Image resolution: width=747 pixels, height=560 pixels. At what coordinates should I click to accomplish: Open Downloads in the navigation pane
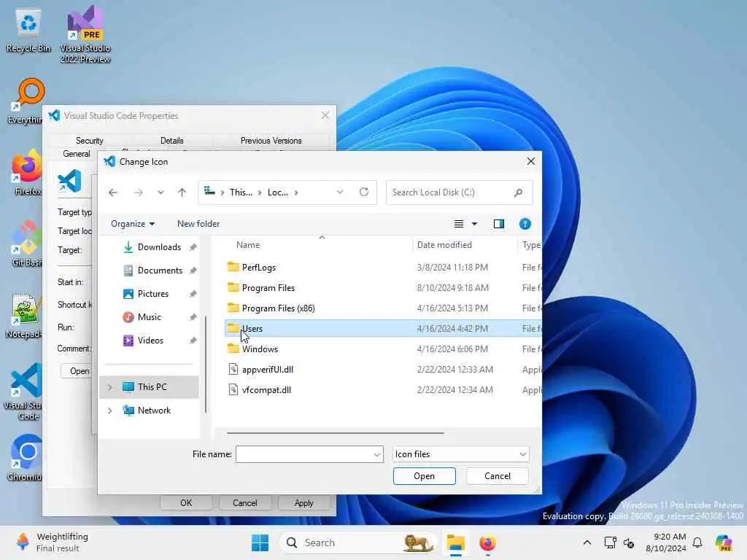[159, 247]
